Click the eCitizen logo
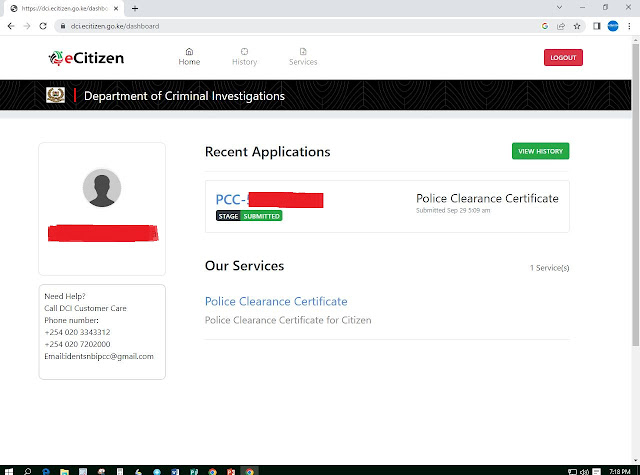The width and height of the screenshot is (640, 475). pyautogui.click(x=86, y=58)
